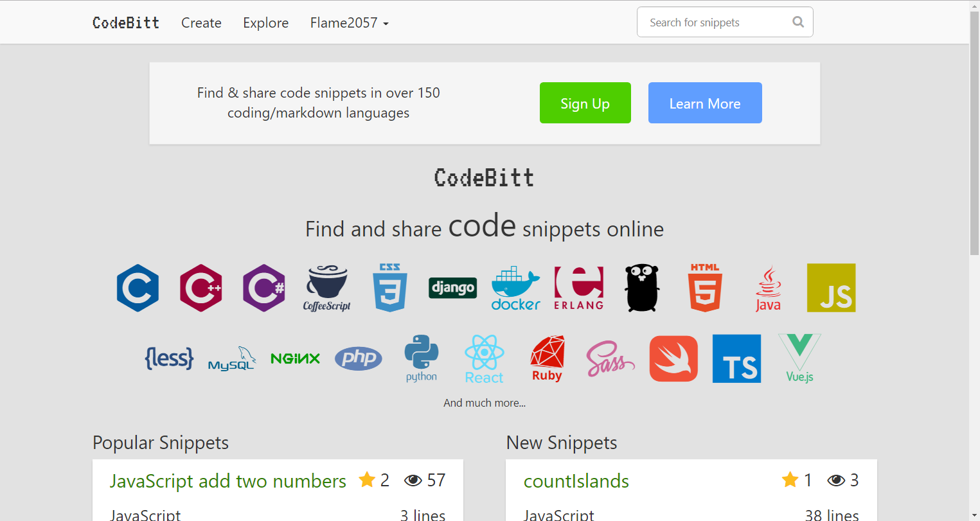This screenshot has width=980, height=521.
Task: Open the django logo
Action: pos(453,288)
